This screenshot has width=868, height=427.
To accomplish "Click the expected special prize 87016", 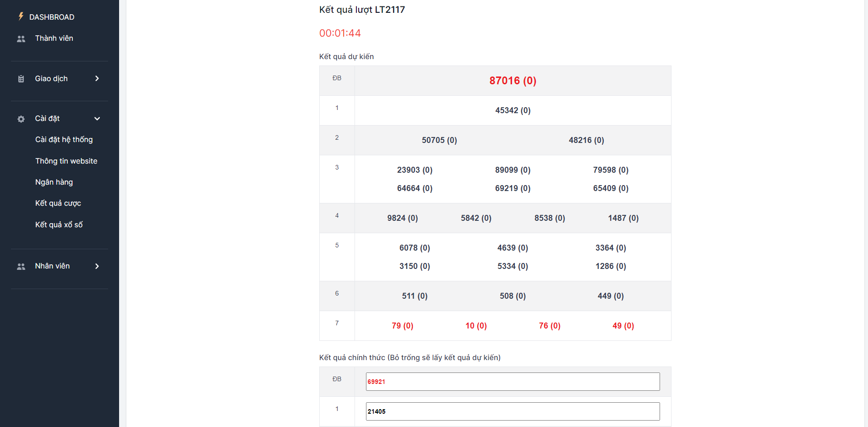I will click(513, 81).
